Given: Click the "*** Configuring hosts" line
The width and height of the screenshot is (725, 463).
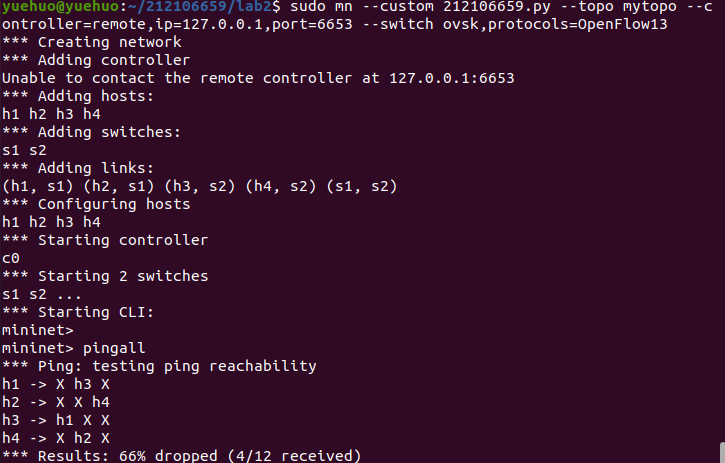Looking at the screenshot, I should click(96, 204).
